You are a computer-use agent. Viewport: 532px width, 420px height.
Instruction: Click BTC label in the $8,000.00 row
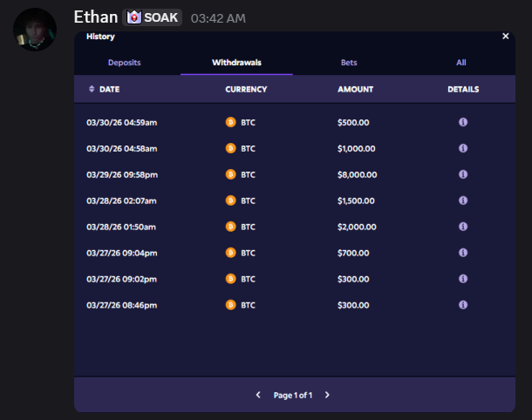click(248, 174)
